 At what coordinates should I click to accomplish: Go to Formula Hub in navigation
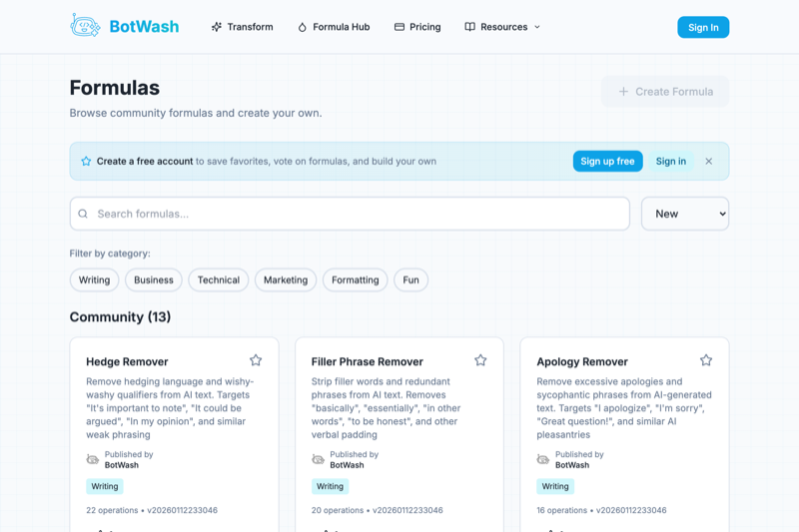click(x=334, y=27)
